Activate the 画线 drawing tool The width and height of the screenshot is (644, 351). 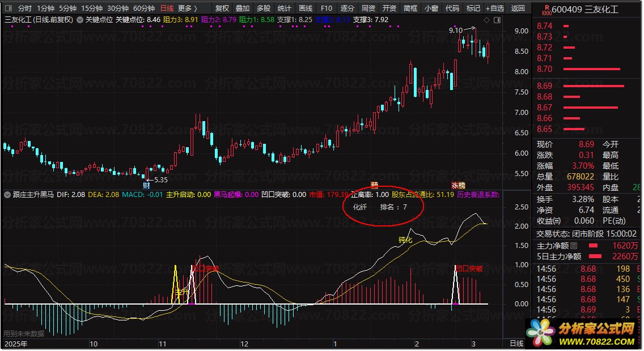tap(305, 8)
